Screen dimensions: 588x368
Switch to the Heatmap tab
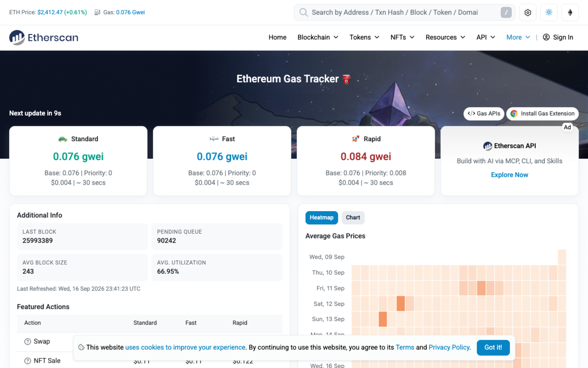coord(322,217)
